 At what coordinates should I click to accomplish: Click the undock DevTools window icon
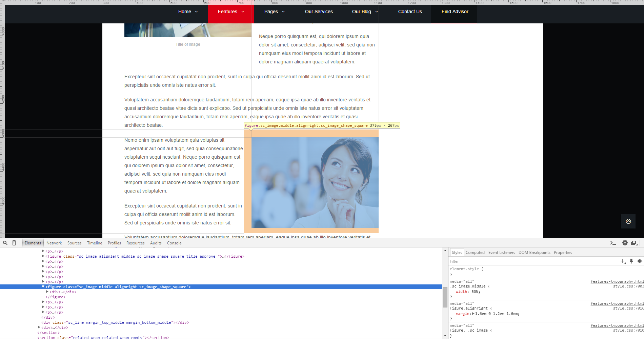634,243
